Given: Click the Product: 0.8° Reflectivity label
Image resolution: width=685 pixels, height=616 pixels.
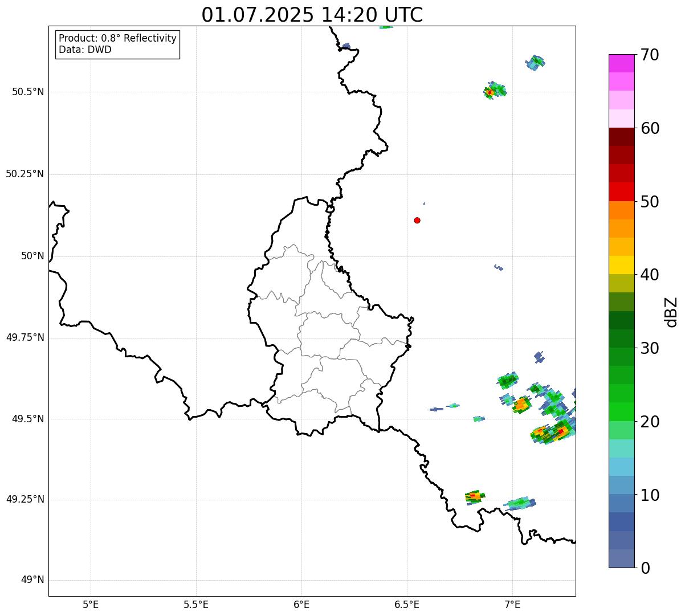Looking at the screenshot, I should pyautogui.click(x=118, y=38).
